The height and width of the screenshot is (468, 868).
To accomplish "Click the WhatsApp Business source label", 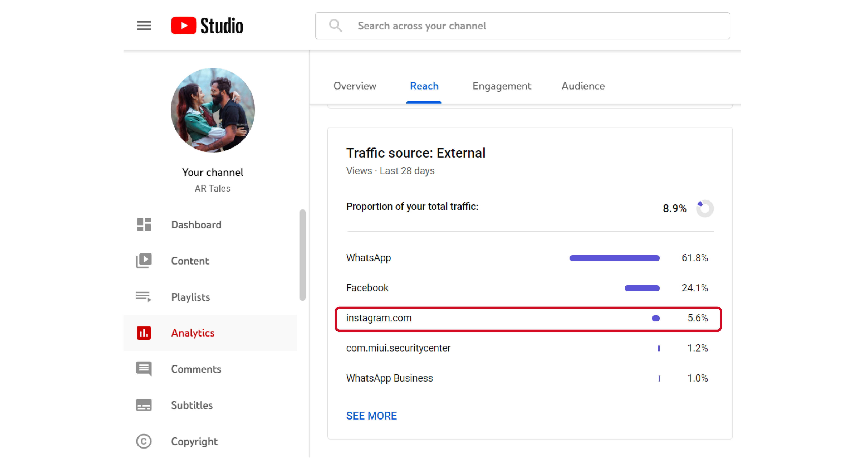I will click(x=389, y=378).
